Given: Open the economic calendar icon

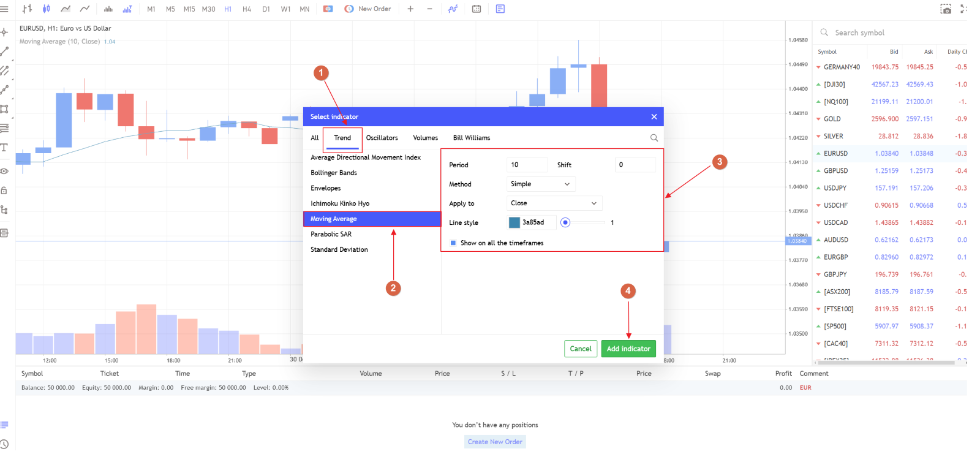Looking at the screenshot, I should [x=477, y=9].
